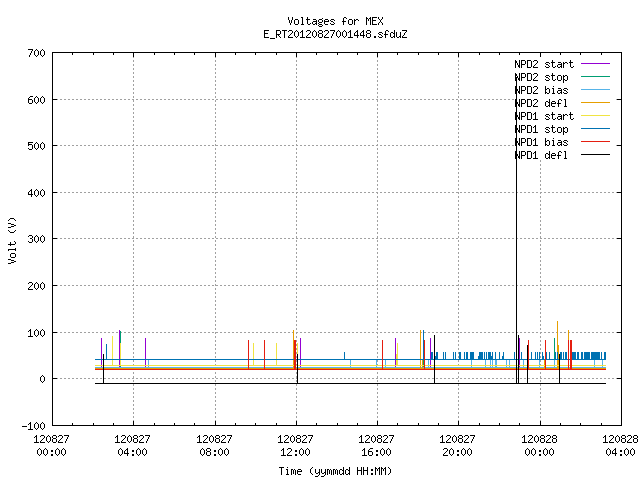Image resolution: width=640 pixels, height=480 pixels.
Task: Select the "NPD1 bias" legend label
Action: [541, 142]
